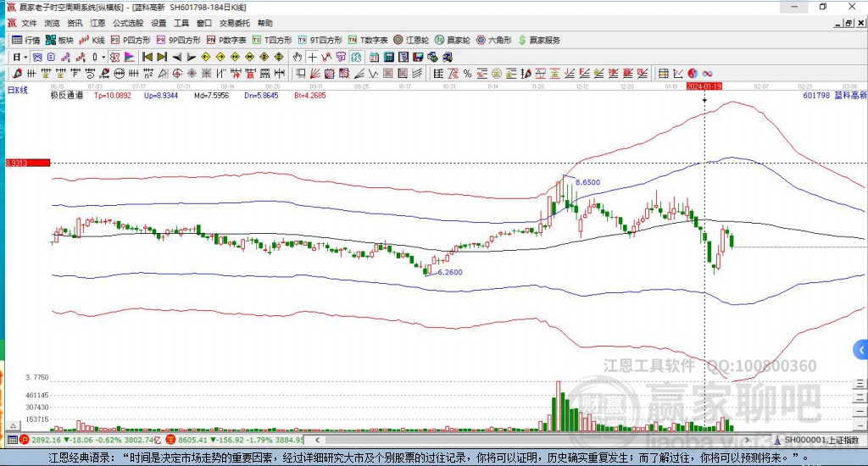The image size is (868, 466).
Task: Click the P四方形 toolbar button
Action: tap(131, 40)
